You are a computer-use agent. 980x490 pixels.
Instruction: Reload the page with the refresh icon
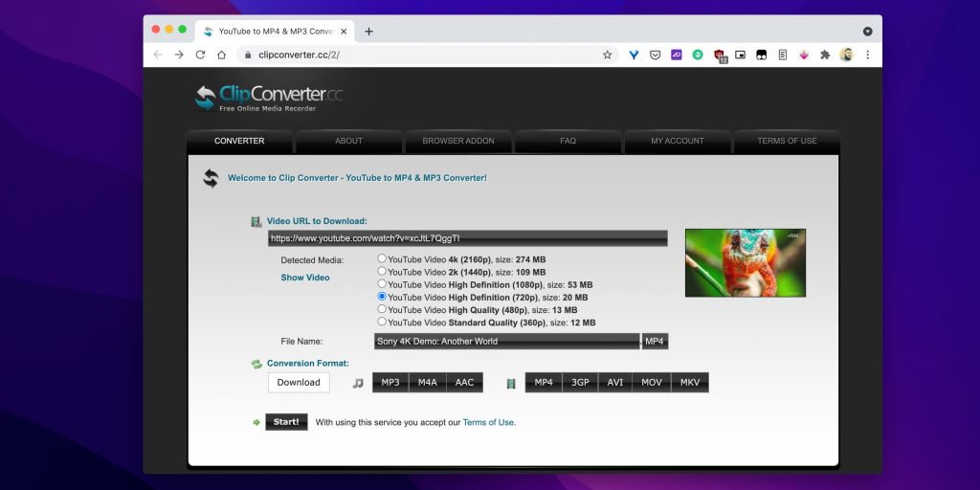200,55
